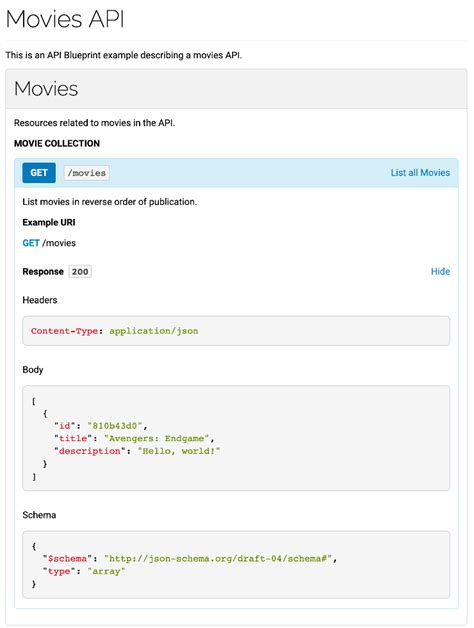
Task: Click the Example URI label
Action: coord(49,222)
